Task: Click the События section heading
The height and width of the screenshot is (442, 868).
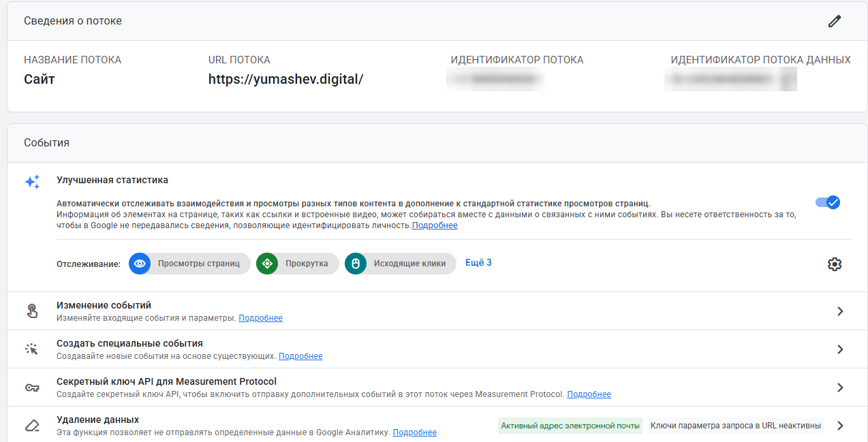Action: (46, 143)
